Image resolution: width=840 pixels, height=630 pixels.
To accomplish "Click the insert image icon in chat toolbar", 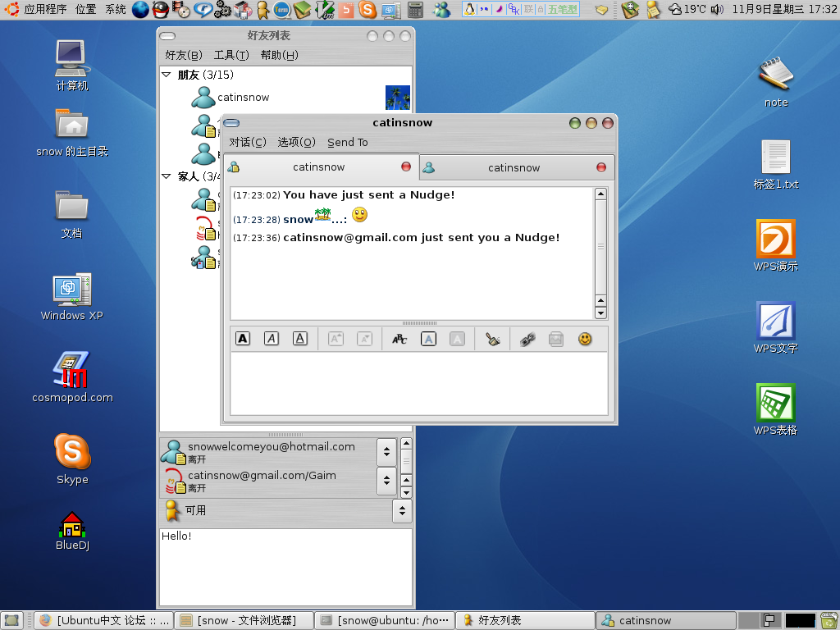I will (x=556, y=339).
